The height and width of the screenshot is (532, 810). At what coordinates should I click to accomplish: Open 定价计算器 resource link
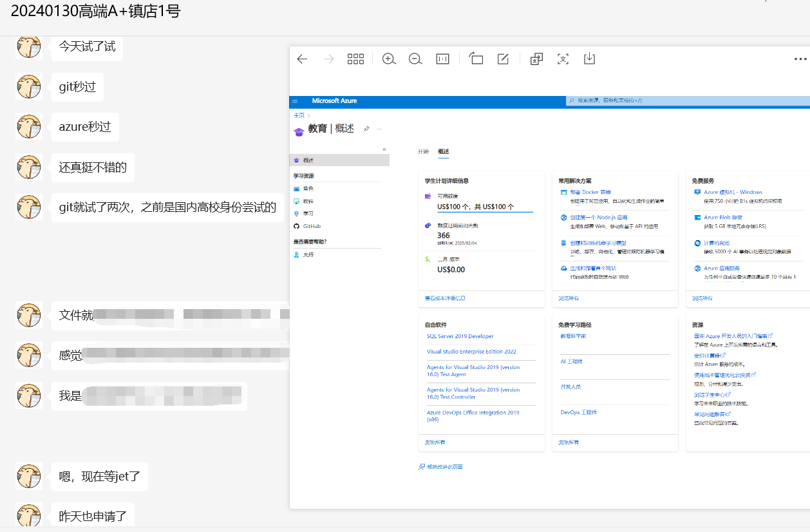[x=710, y=356]
